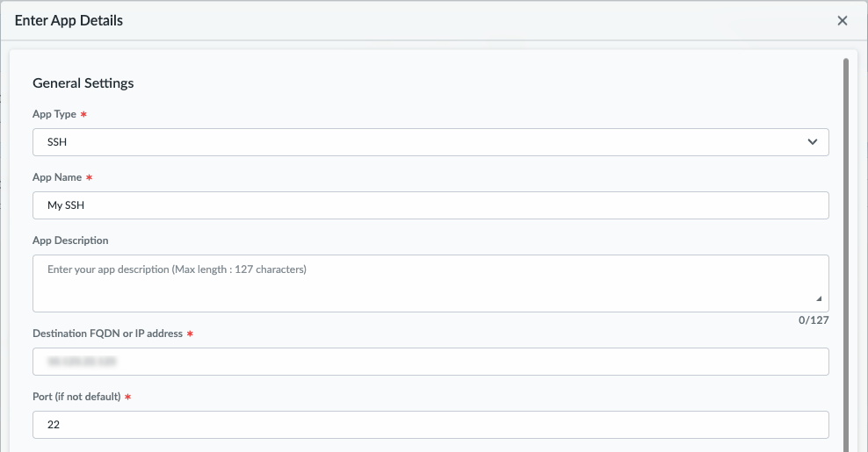Click the dialog's vertical scrollbar
The width and height of the screenshot is (868, 452).
pos(845,219)
